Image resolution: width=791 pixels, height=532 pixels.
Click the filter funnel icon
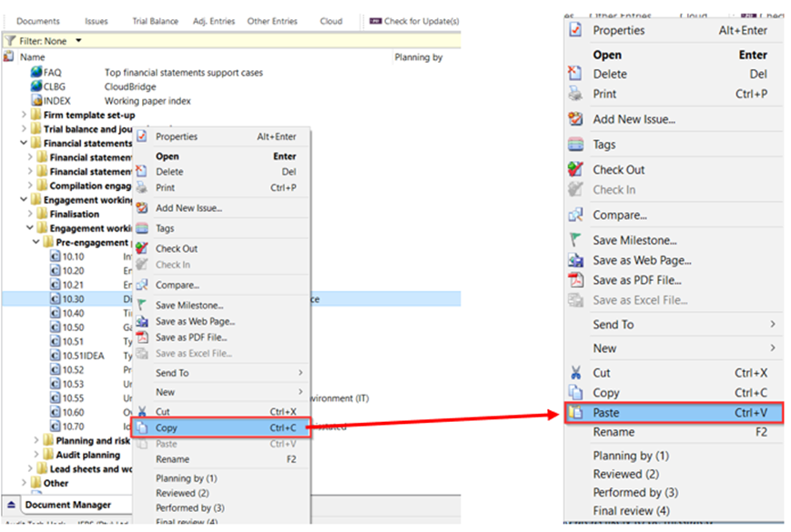[x=10, y=41]
